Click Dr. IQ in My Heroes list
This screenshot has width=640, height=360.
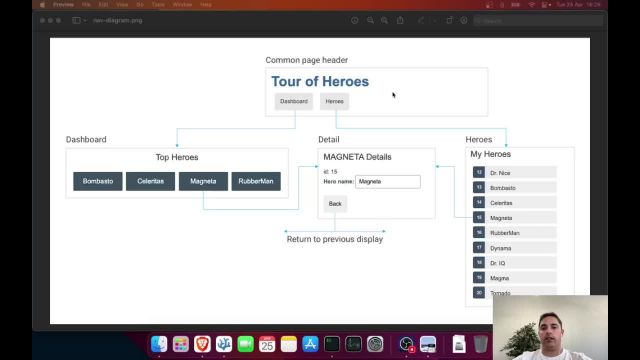515,263
